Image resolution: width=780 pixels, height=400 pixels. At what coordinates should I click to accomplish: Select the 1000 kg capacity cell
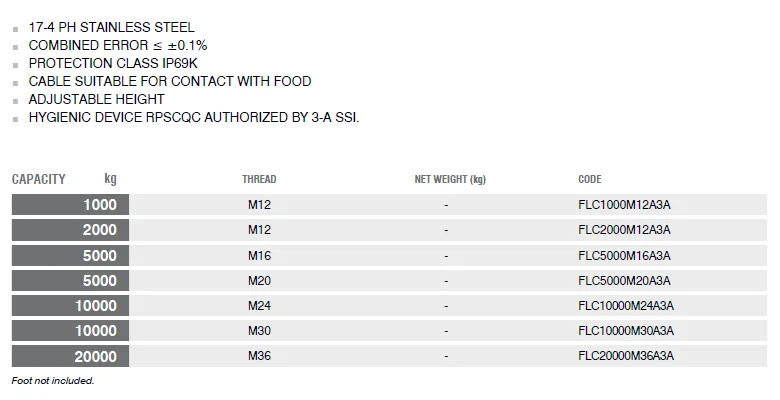[x=70, y=204]
